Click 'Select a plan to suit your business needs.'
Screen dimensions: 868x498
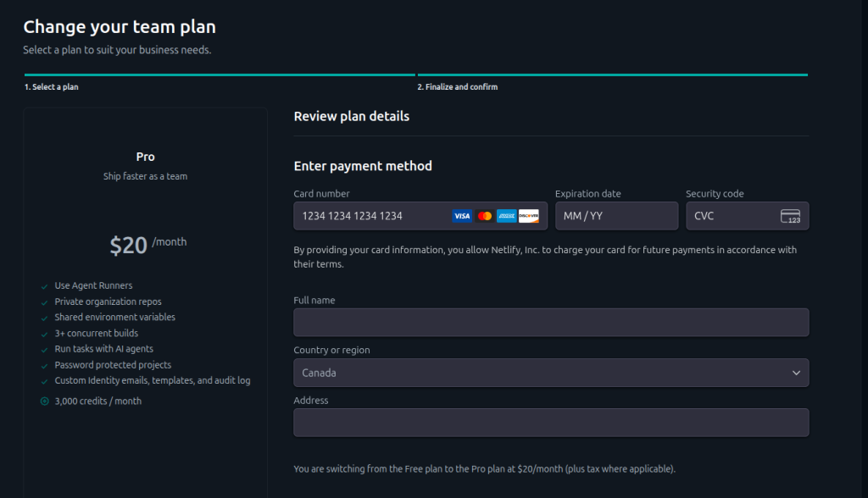tap(117, 50)
